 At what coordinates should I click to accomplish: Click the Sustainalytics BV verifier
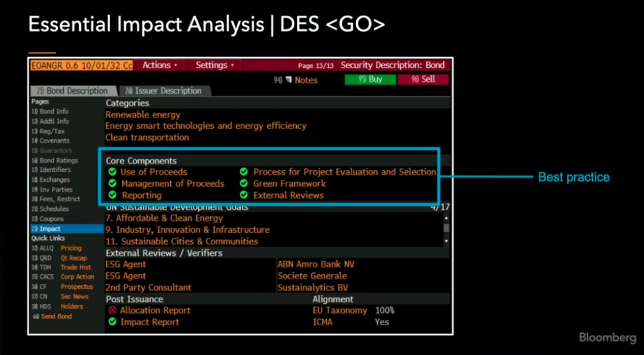point(313,288)
